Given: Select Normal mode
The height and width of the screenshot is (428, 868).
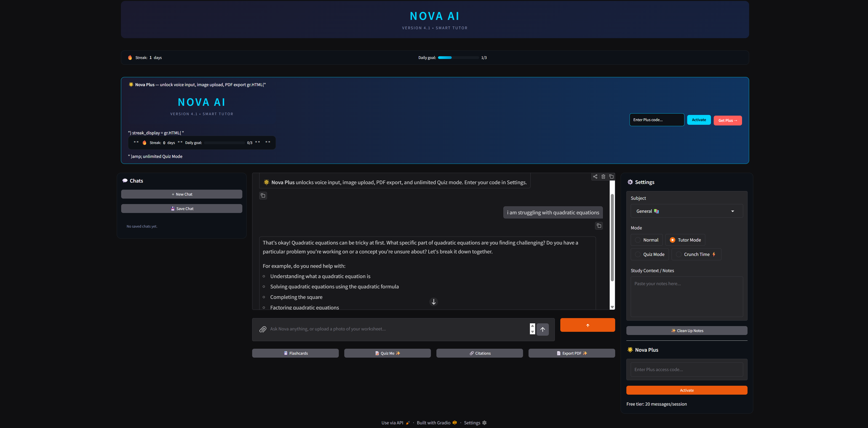Looking at the screenshot, I should (647, 240).
